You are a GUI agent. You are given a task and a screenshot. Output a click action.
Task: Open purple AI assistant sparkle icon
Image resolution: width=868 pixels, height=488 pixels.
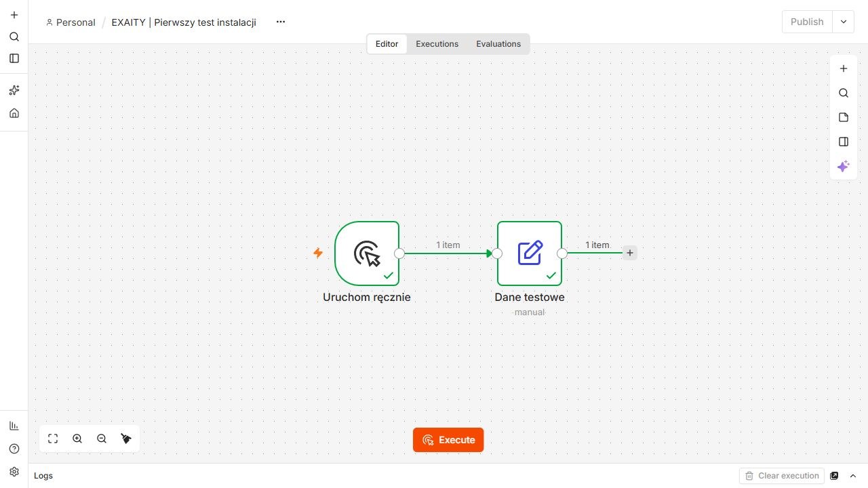coord(844,166)
